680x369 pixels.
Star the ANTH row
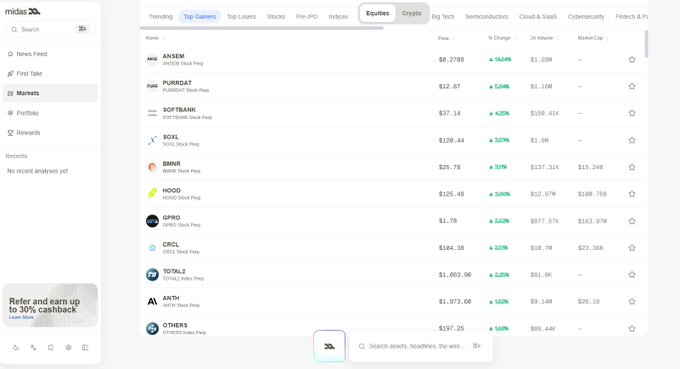coord(632,301)
